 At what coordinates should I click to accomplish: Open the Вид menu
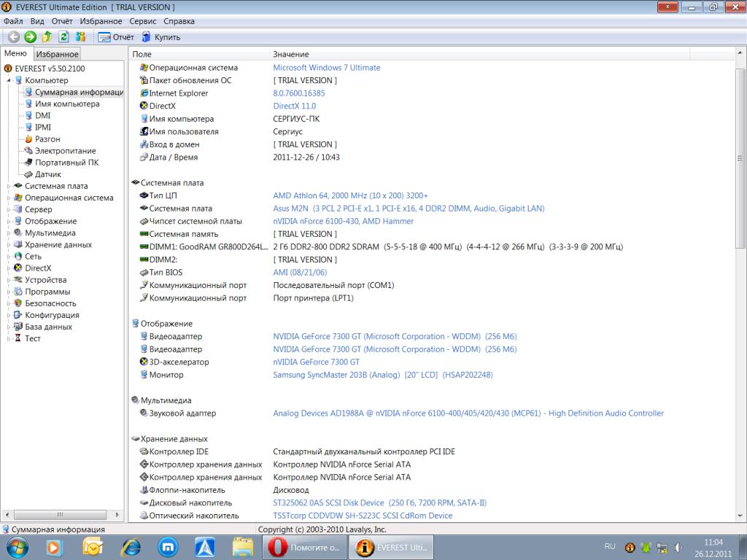pyautogui.click(x=37, y=21)
